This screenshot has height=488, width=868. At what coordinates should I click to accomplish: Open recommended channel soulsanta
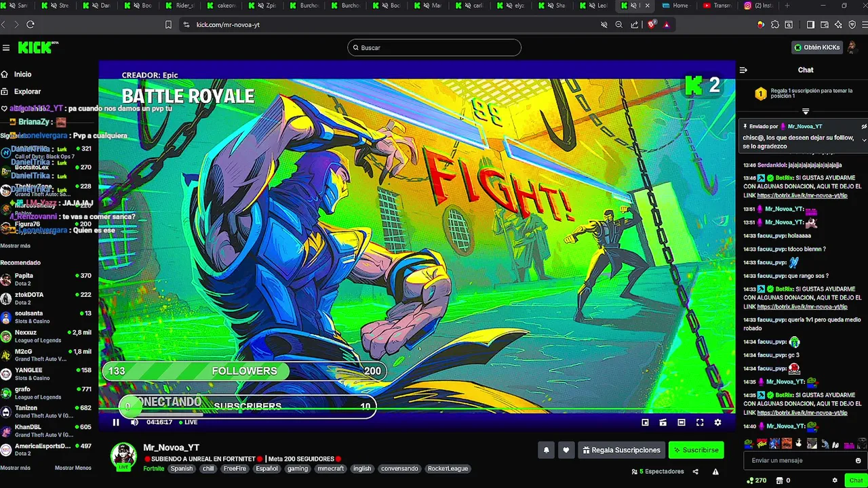[x=46, y=317]
